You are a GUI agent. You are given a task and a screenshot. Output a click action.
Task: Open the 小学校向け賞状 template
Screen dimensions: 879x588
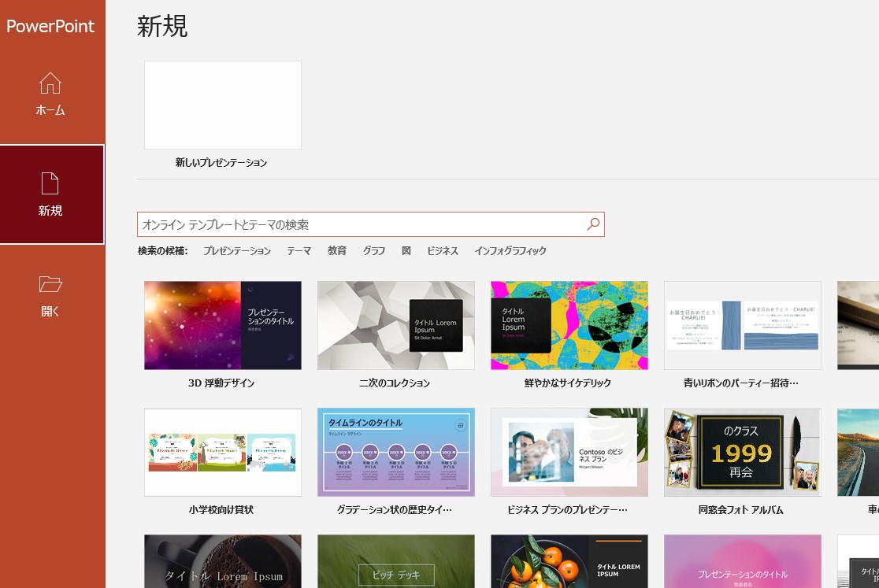(223, 453)
